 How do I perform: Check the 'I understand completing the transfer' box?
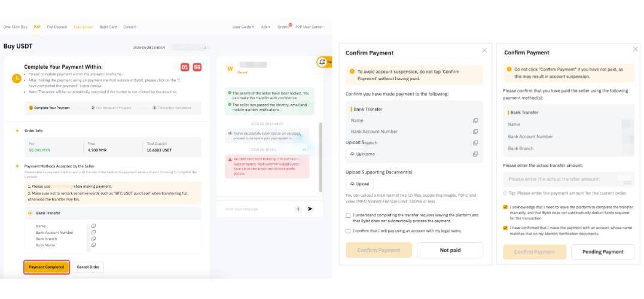coord(348,215)
